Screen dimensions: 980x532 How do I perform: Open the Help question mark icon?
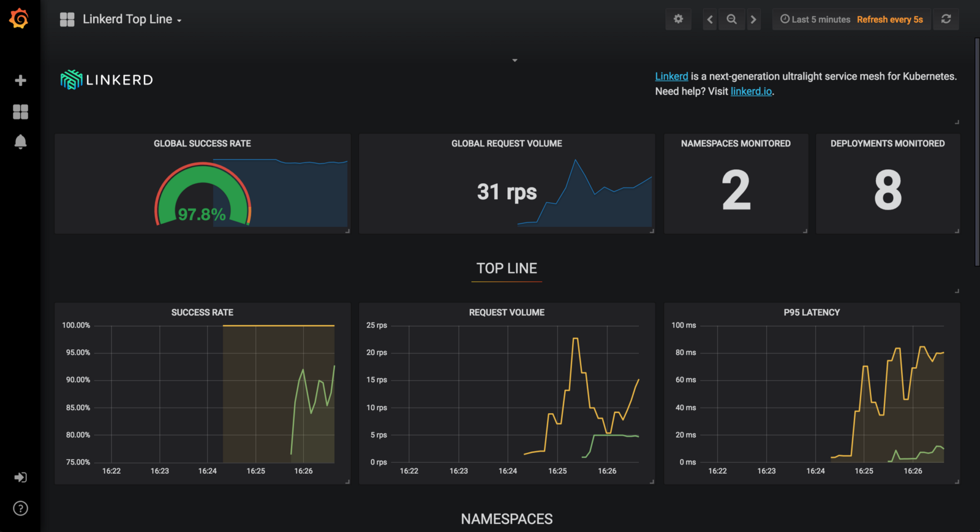tap(20, 508)
